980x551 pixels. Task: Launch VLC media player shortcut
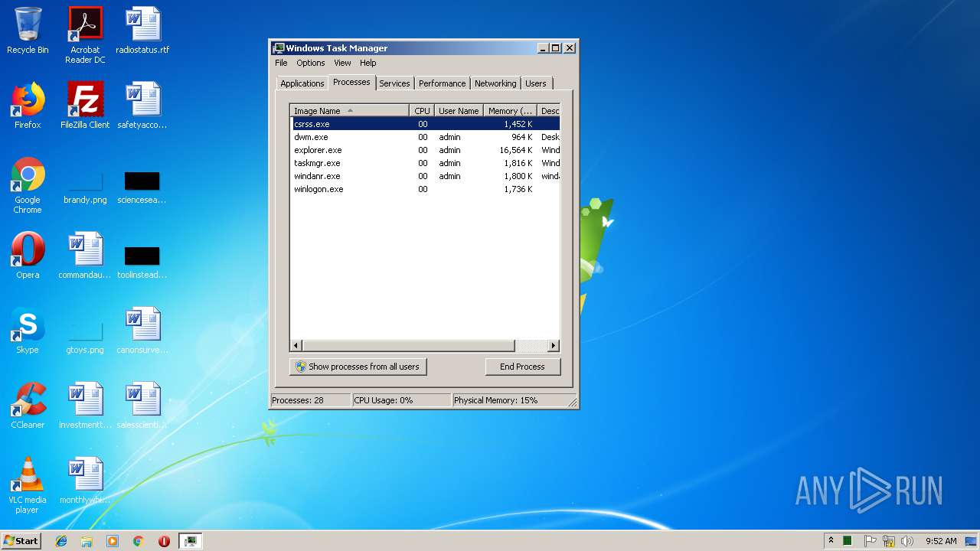[x=28, y=485]
